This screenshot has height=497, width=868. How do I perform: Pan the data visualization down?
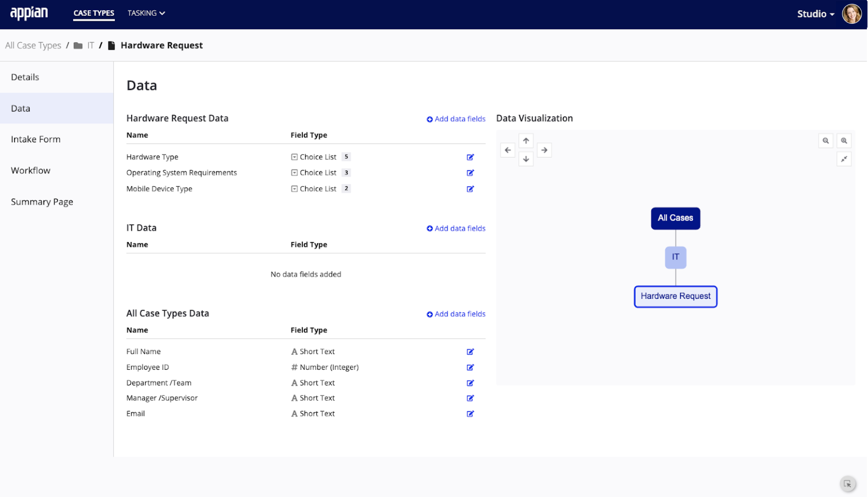526,159
